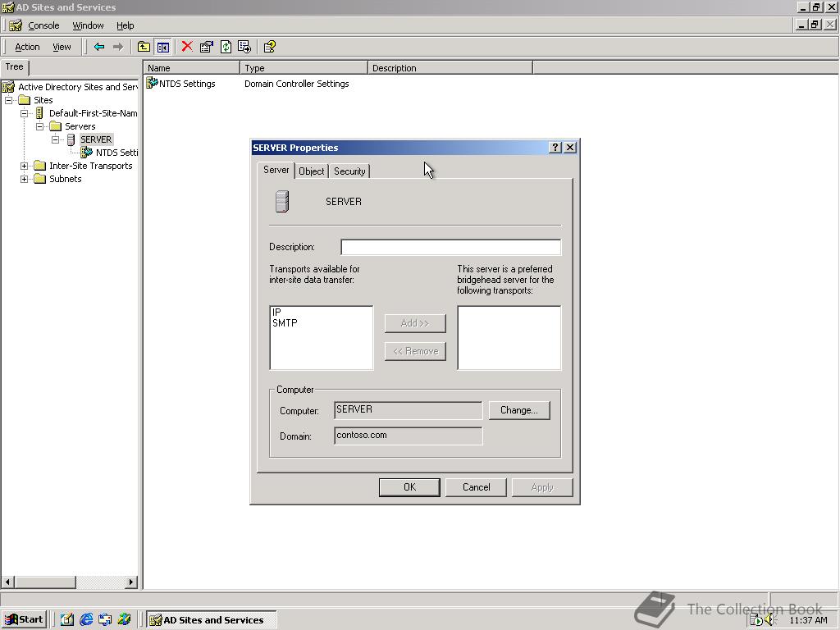Click the console icon next to Console menu
The width and height of the screenshot is (840, 630).
[x=16, y=25]
